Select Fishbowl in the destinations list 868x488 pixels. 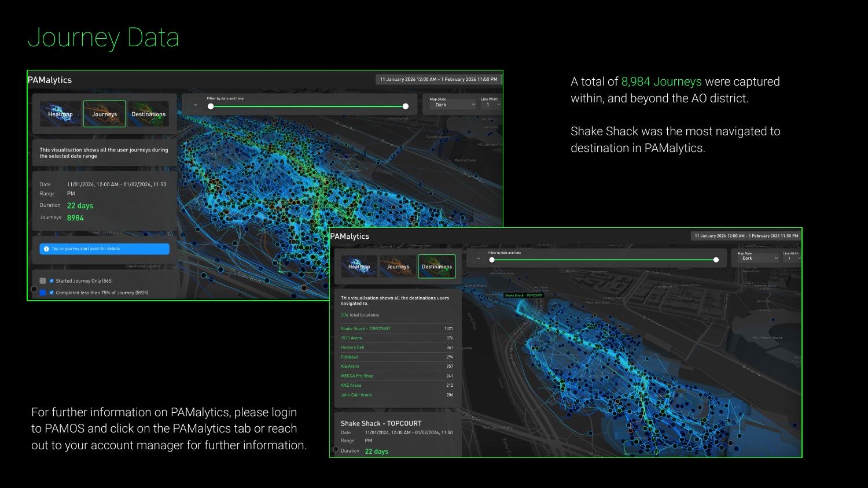397,357
